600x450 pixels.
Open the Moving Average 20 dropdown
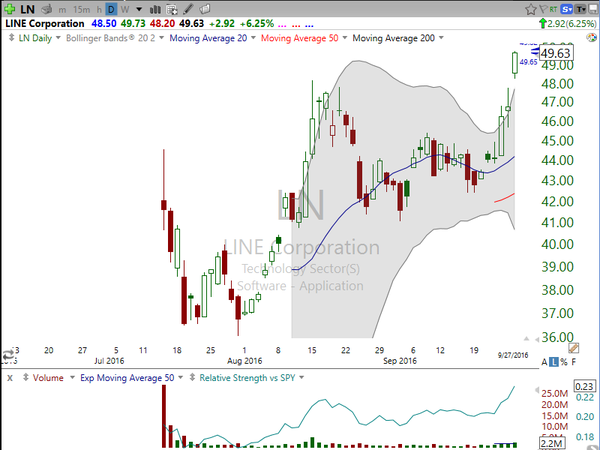coord(253,38)
